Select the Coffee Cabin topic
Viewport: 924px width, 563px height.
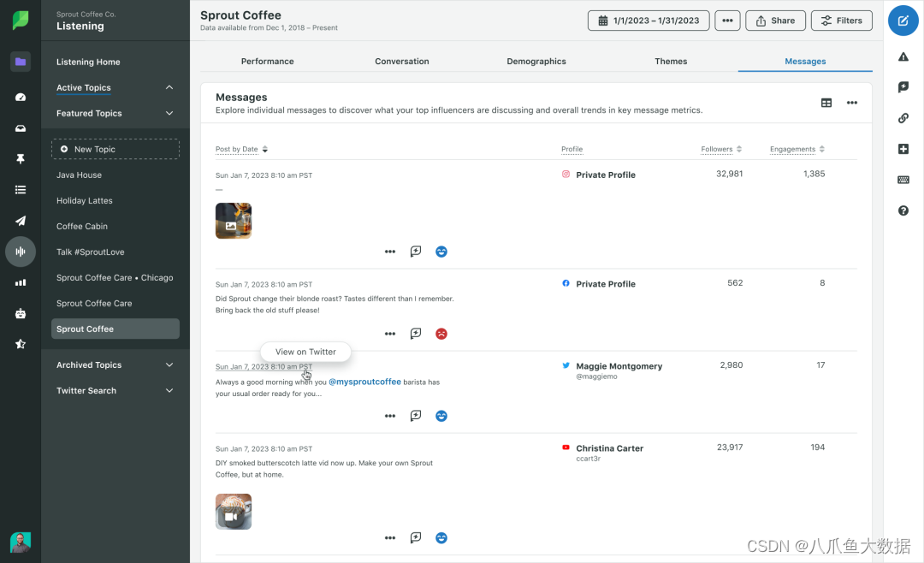pos(82,227)
